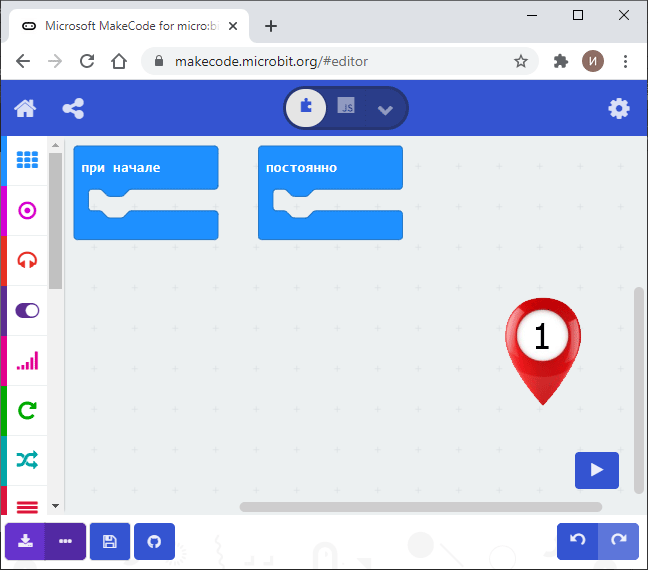
Task: Click toolbox scrollbar up arrow
Action: pos(55,145)
